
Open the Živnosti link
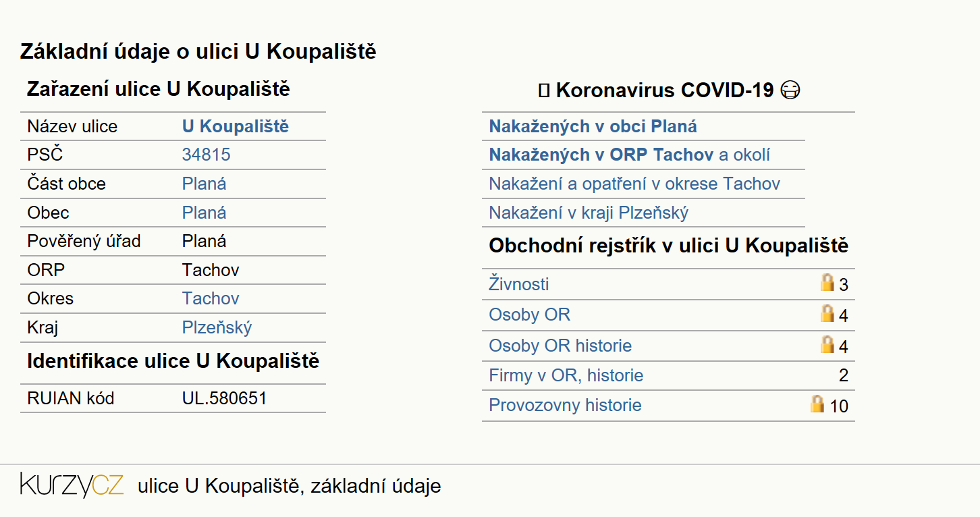(x=518, y=283)
